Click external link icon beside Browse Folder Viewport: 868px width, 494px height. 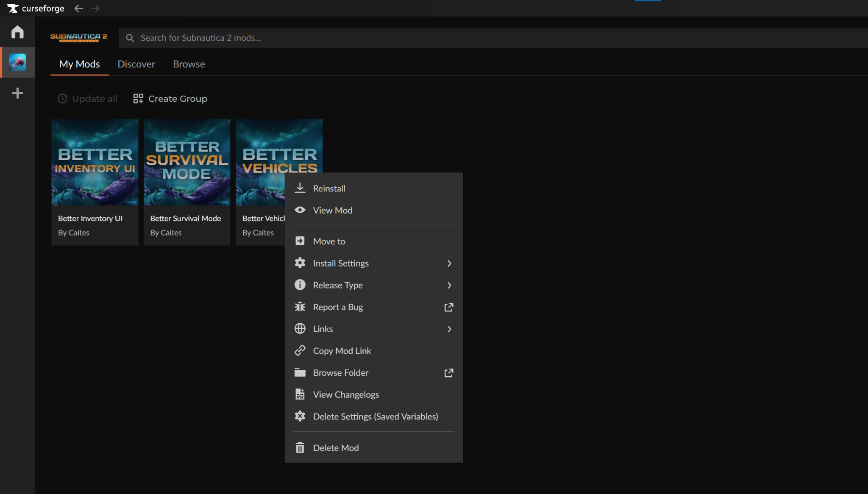(x=449, y=373)
